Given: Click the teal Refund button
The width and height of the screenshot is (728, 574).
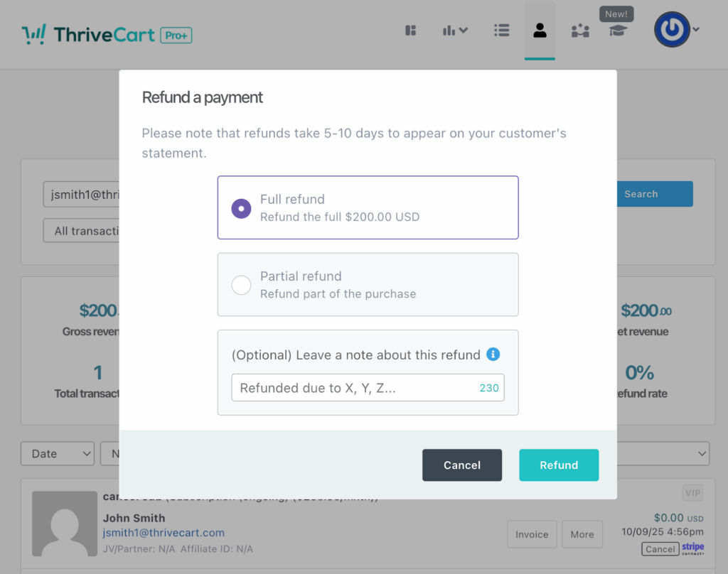Looking at the screenshot, I should coord(559,465).
